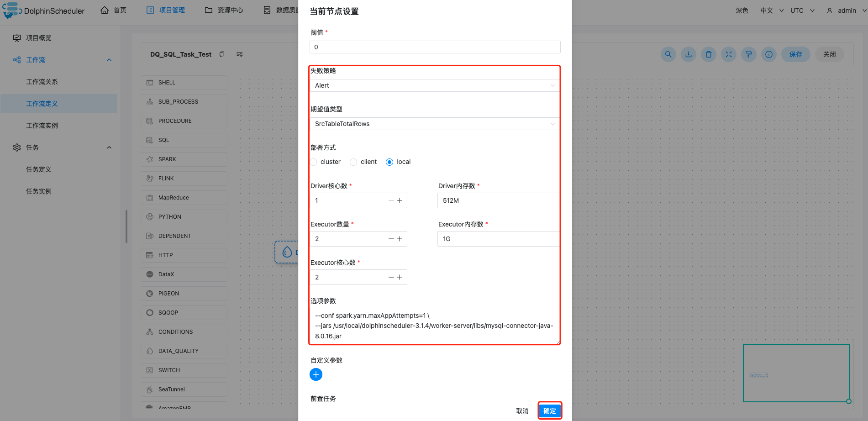Add a custom parameter with plus button
Image resolution: width=868 pixels, height=421 pixels.
pos(316,374)
